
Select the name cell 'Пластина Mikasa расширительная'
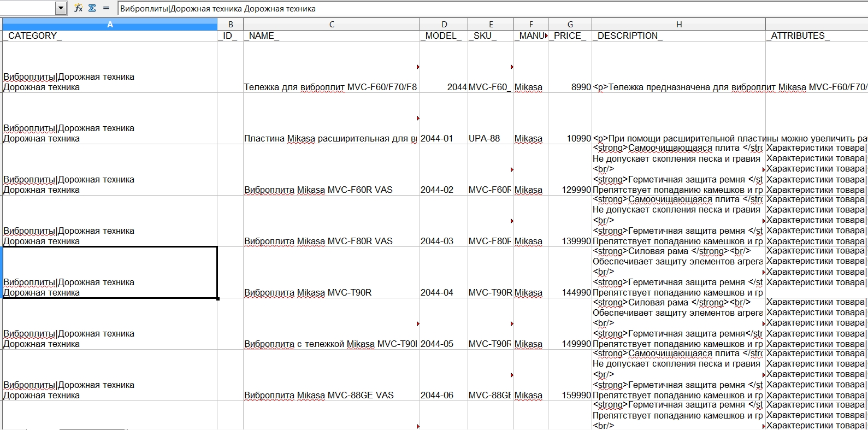coord(332,118)
